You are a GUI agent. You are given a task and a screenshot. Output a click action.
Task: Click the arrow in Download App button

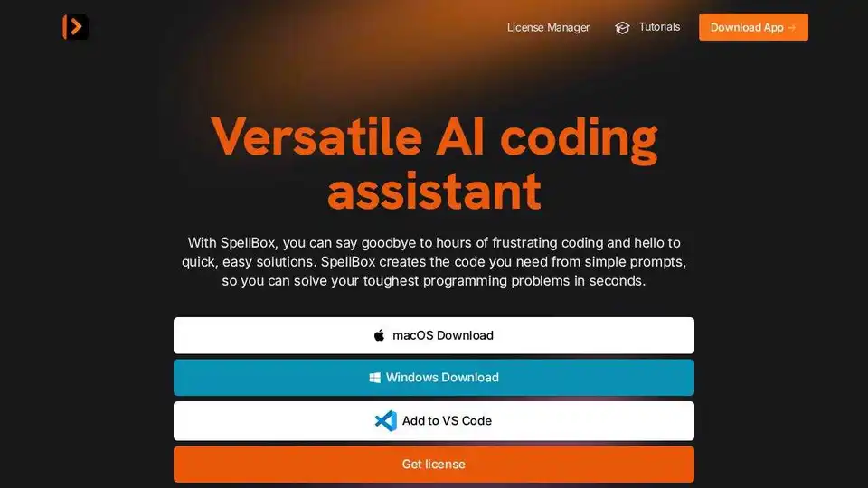click(792, 28)
